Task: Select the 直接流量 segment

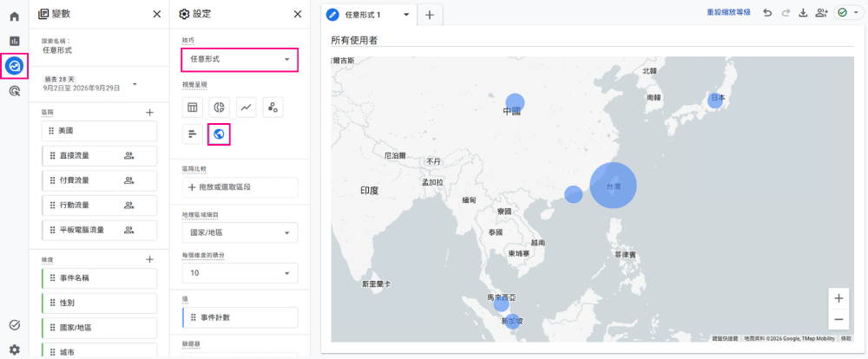Action: pyautogui.click(x=100, y=156)
